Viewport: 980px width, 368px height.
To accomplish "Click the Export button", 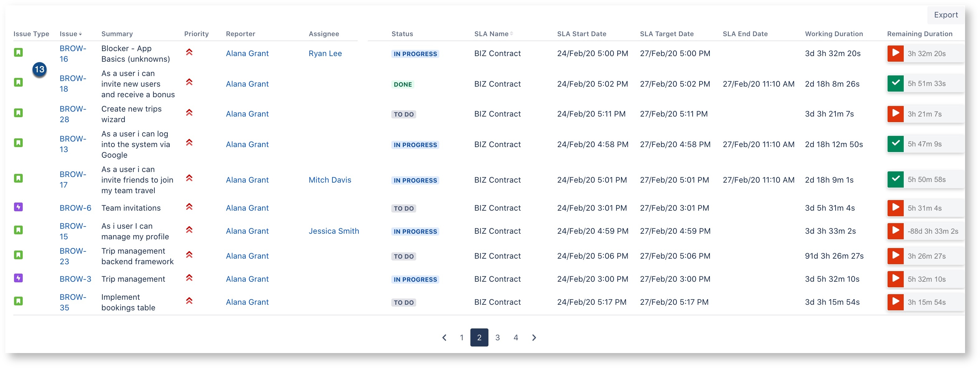I will [x=946, y=15].
